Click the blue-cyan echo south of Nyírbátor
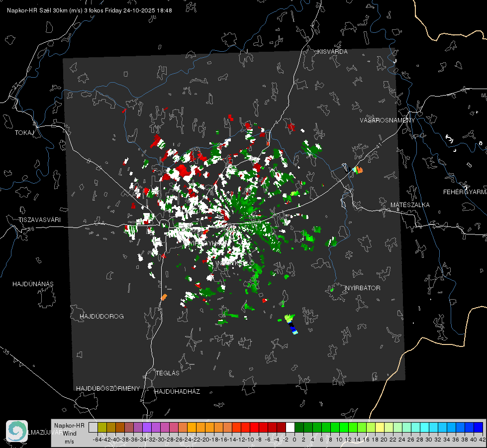487x448 pixels. click(x=293, y=328)
